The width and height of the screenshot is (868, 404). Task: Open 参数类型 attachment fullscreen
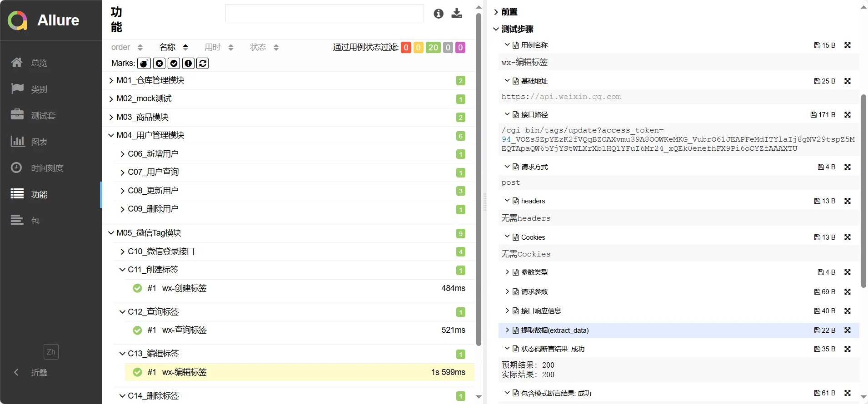848,272
